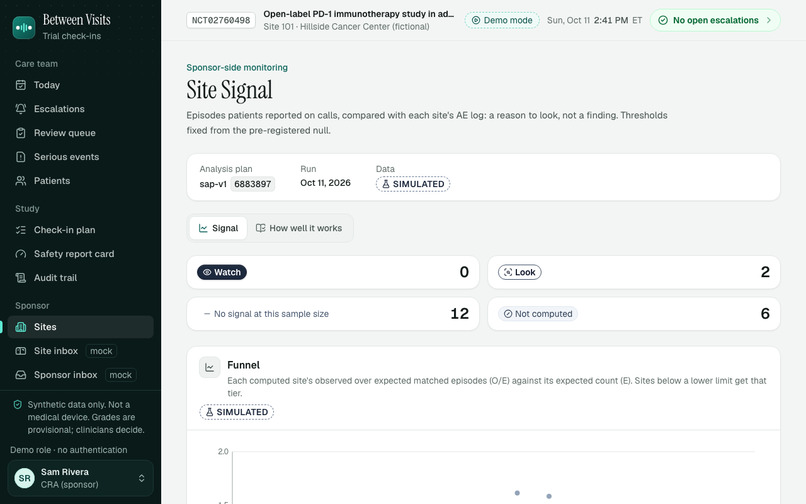Open the Today menu item
Viewport: 806px width, 504px height.
coord(81,85)
